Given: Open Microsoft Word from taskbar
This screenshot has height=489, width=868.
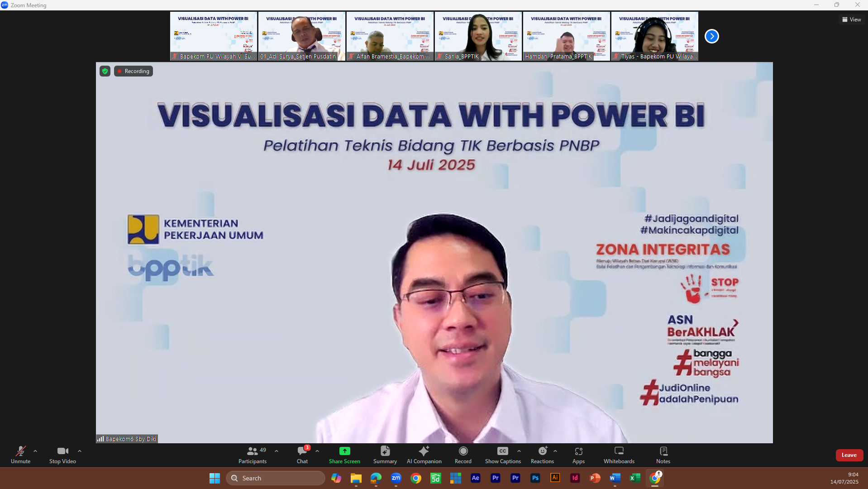Looking at the screenshot, I should tap(615, 478).
